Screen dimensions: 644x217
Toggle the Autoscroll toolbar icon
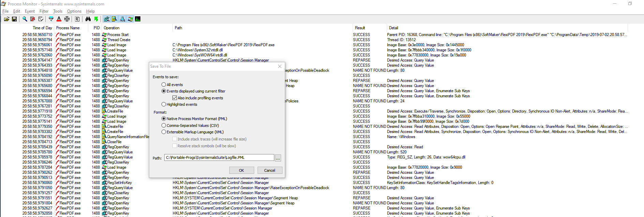coord(33,19)
